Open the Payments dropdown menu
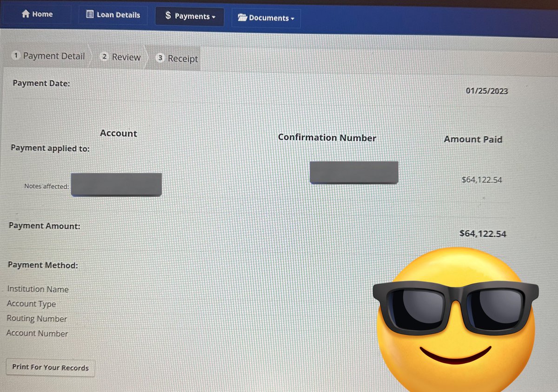Image resolution: width=558 pixels, height=392 pixels. click(190, 16)
